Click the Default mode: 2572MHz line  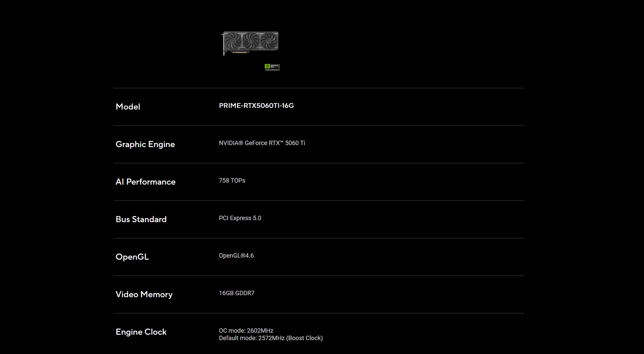(271, 338)
